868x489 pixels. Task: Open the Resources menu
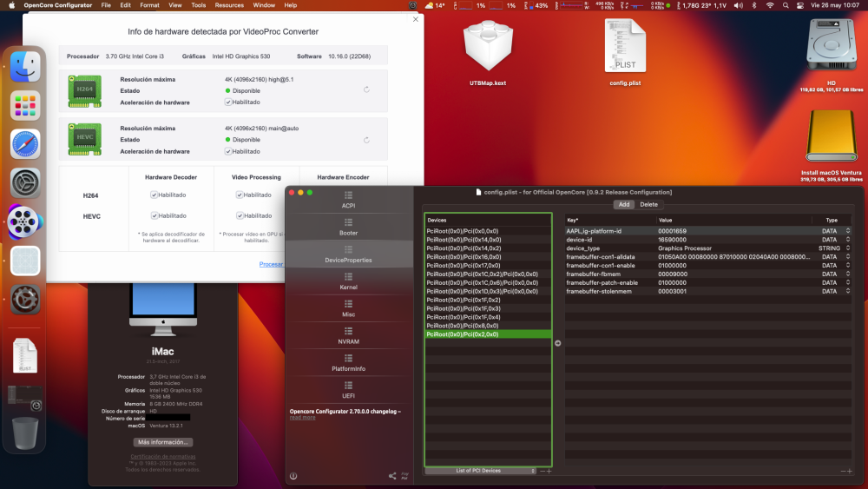pos(229,5)
